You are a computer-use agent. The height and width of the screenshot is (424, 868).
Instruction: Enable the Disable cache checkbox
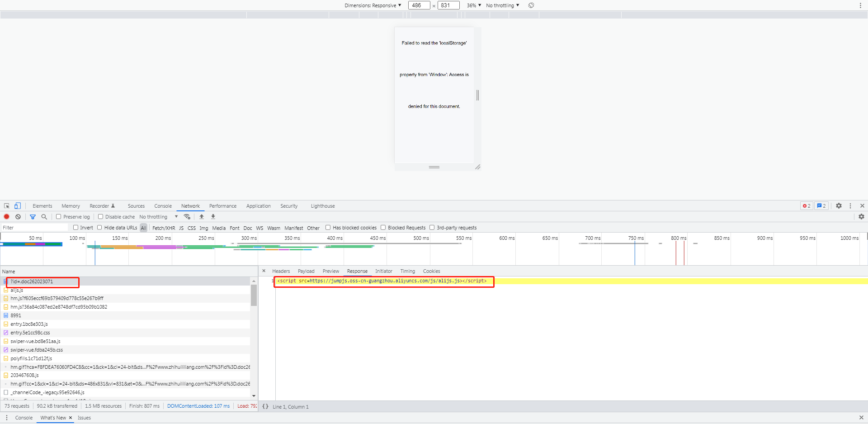click(x=100, y=217)
